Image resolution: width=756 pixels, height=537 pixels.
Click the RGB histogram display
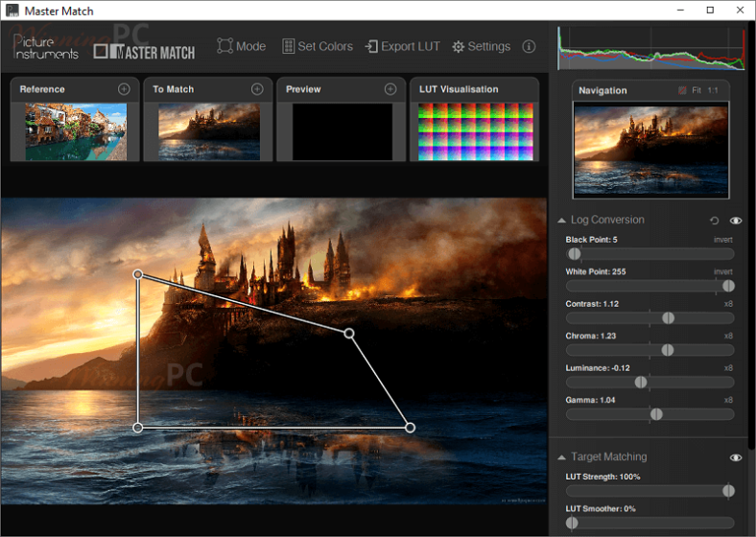(651, 48)
